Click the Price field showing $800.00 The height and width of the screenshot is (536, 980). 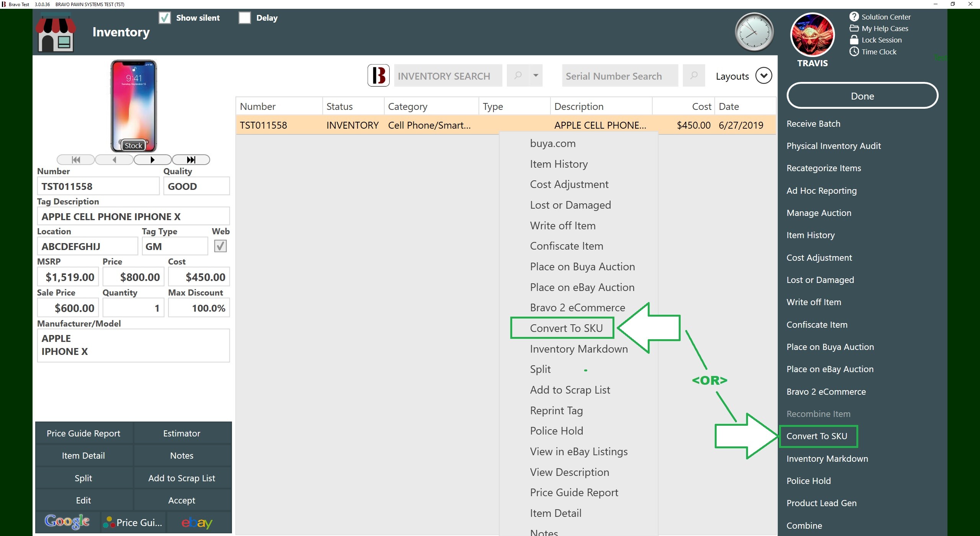[x=133, y=277]
